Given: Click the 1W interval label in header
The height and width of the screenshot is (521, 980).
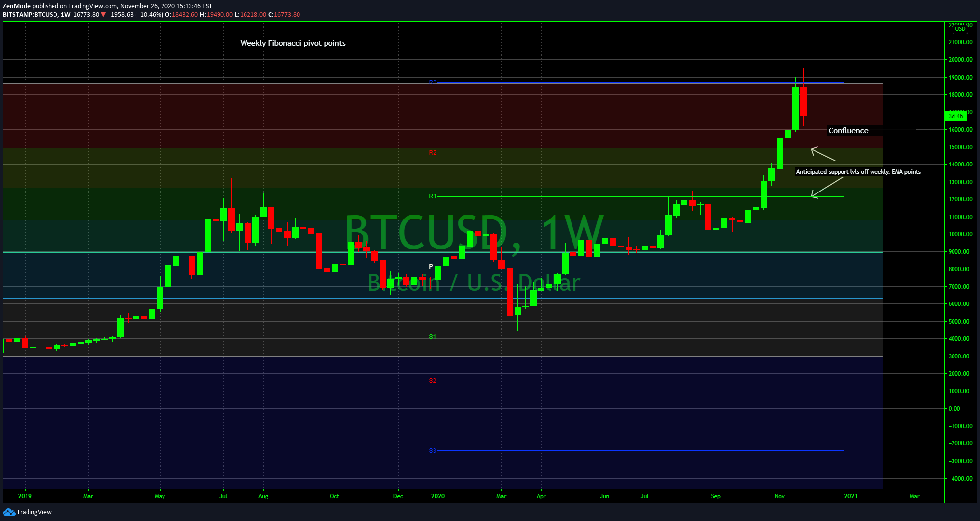Looking at the screenshot, I should click(x=66, y=15).
